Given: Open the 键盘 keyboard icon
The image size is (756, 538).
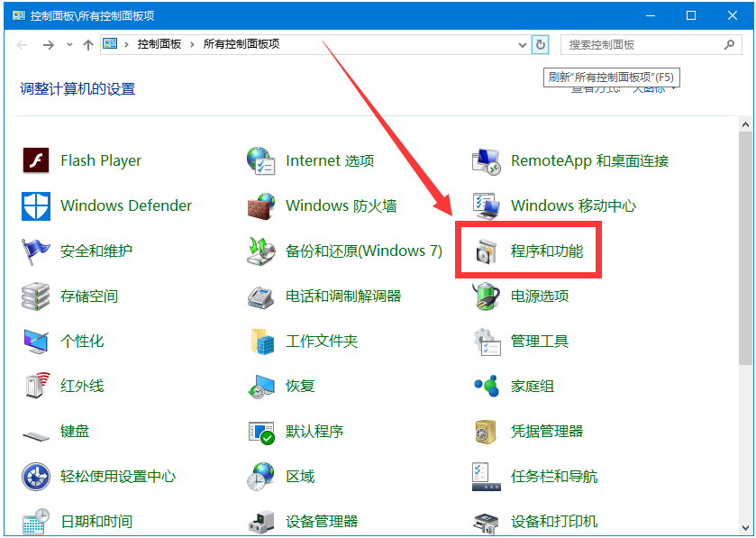Looking at the screenshot, I should click(x=36, y=435).
